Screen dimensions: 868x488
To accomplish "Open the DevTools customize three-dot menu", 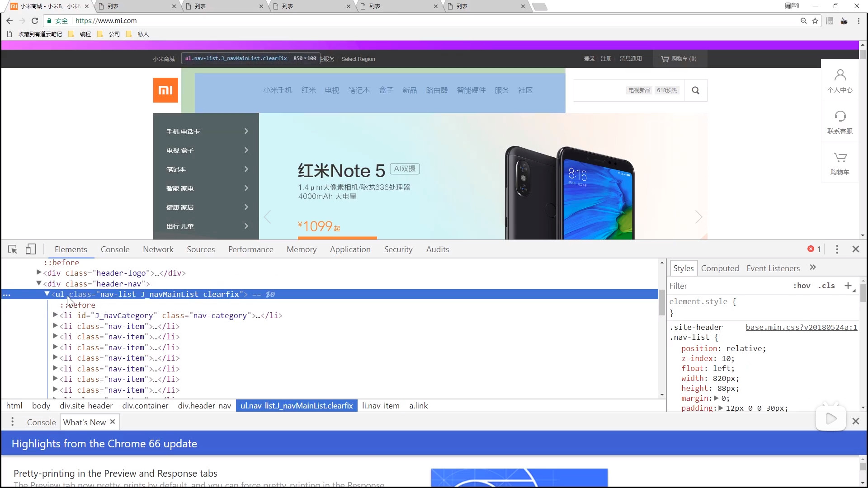I will (837, 249).
